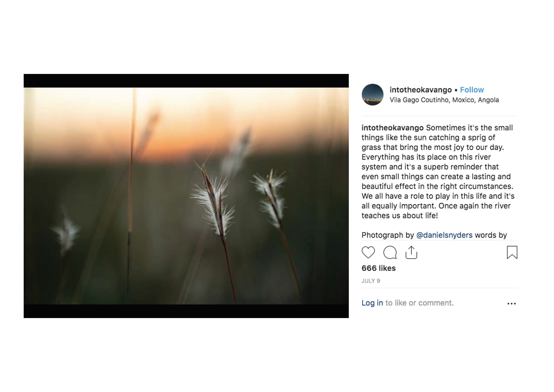Click the black letterbox bar above photo
The width and height of the screenshot is (554, 392).
pyautogui.click(x=186, y=81)
